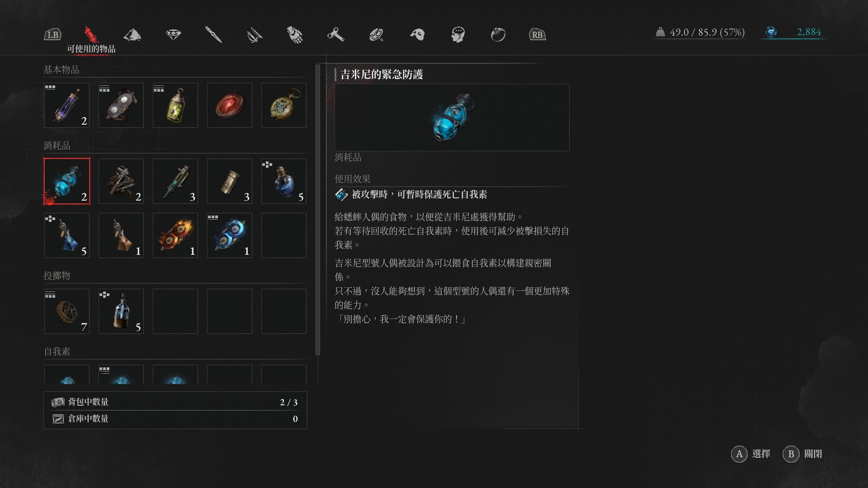Select the mask costume tab icon

pos(418,34)
